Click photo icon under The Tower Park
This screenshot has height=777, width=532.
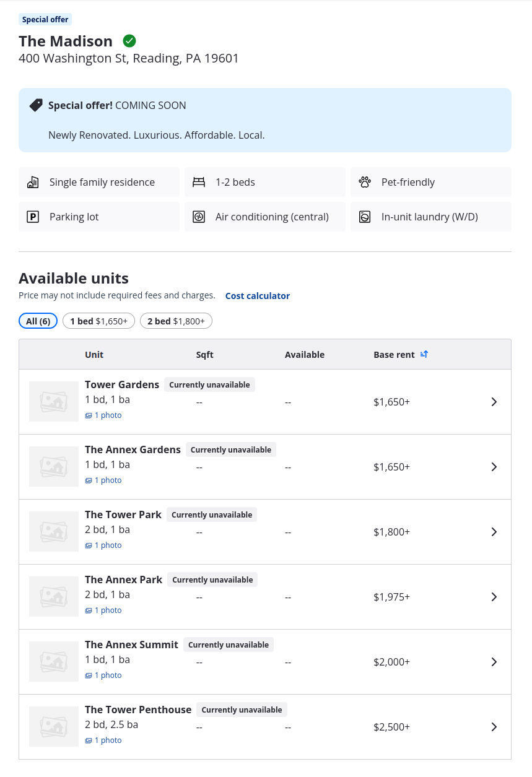[x=89, y=545]
